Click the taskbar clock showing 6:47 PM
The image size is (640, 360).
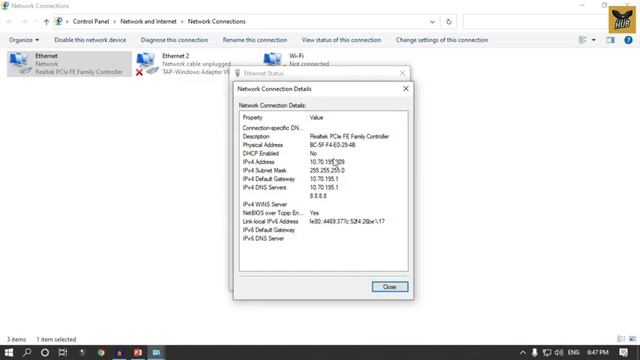click(598, 352)
